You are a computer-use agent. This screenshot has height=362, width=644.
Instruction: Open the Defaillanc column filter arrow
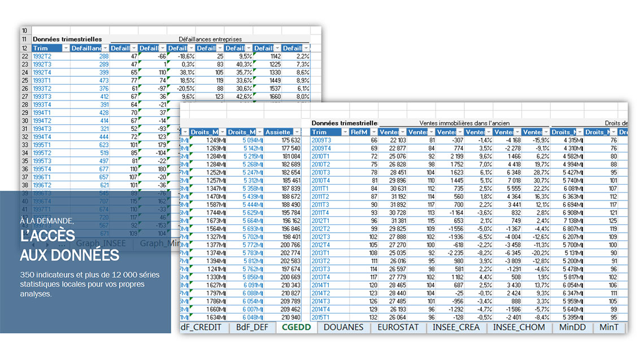(x=105, y=49)
